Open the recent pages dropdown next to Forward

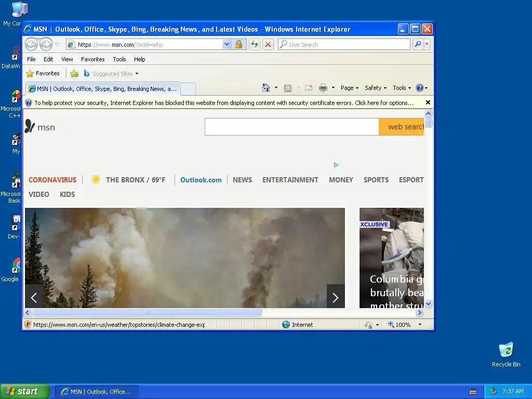tap(57, 45)
